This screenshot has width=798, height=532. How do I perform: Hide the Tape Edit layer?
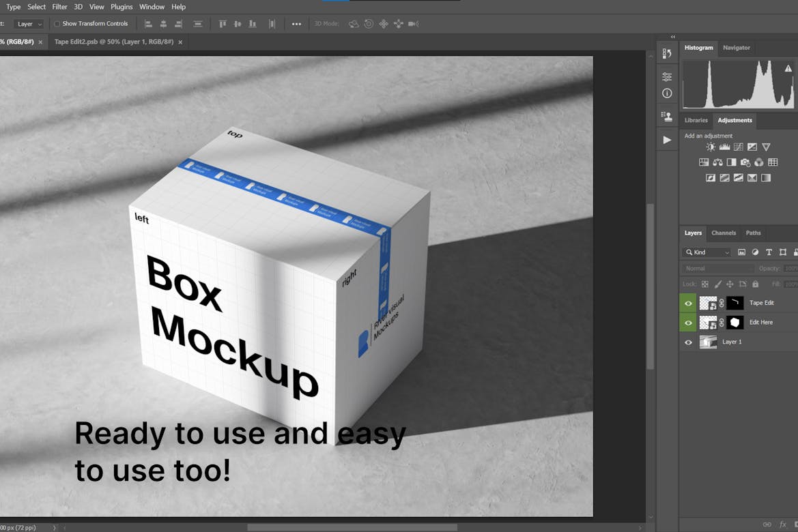(x=688, y=303)
